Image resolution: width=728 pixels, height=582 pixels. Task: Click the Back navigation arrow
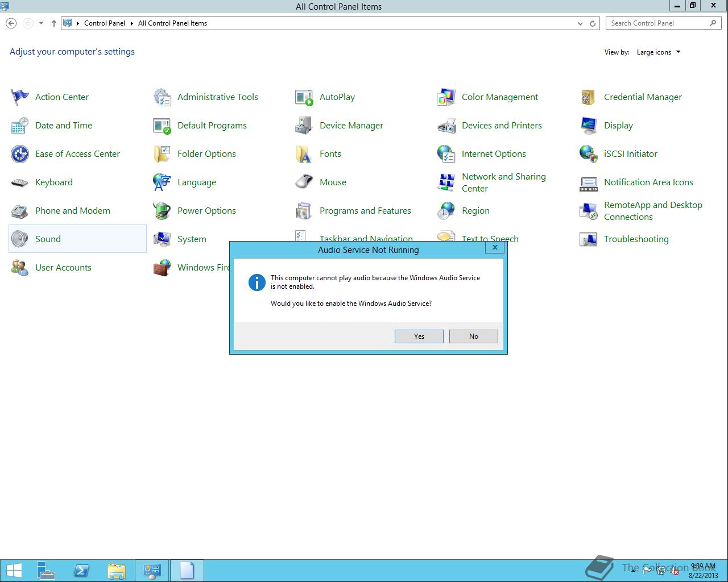coord(11,23)
